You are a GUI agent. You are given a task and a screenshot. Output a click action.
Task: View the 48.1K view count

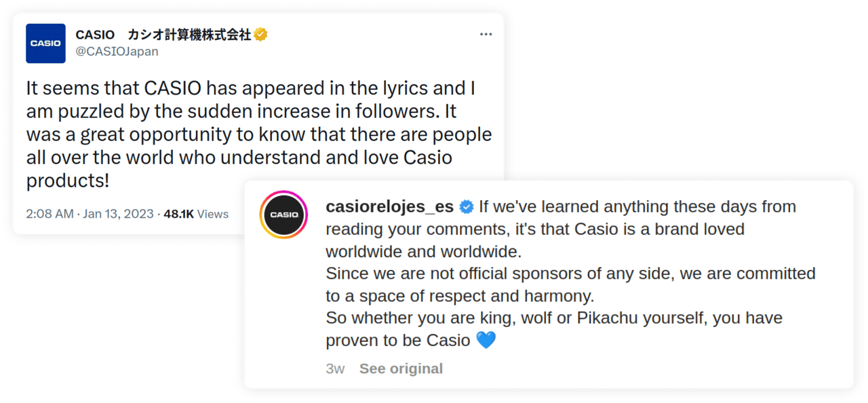tap(178, 214)
